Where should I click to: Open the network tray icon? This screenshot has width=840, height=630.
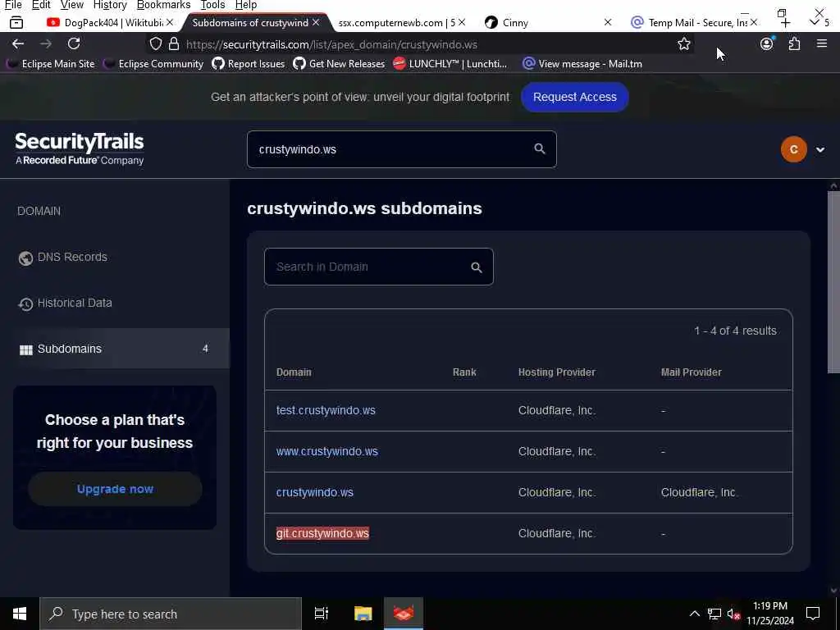pos(714,614)
